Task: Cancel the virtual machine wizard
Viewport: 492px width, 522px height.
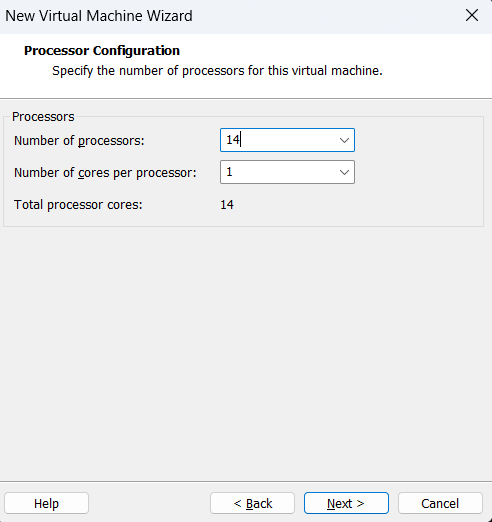Action: 440,503
